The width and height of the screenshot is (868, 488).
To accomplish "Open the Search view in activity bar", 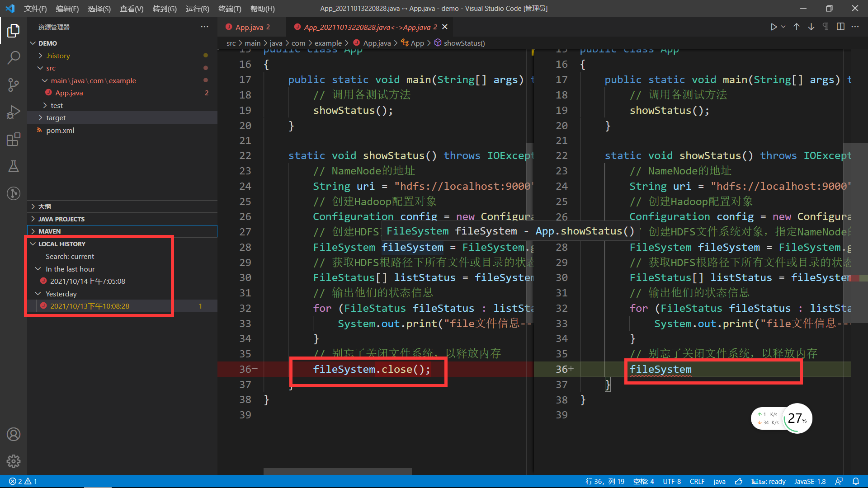I will (x=14, y=57).
